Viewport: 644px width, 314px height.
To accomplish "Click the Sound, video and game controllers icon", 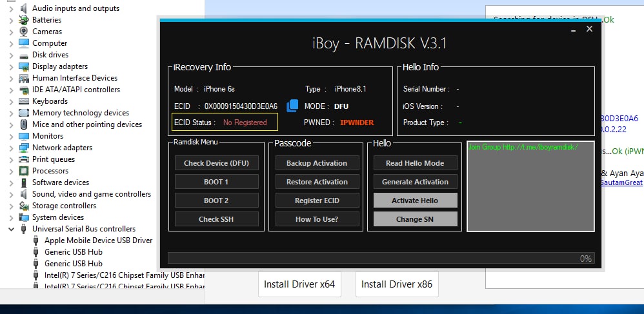I will click(x=24, y=194).
